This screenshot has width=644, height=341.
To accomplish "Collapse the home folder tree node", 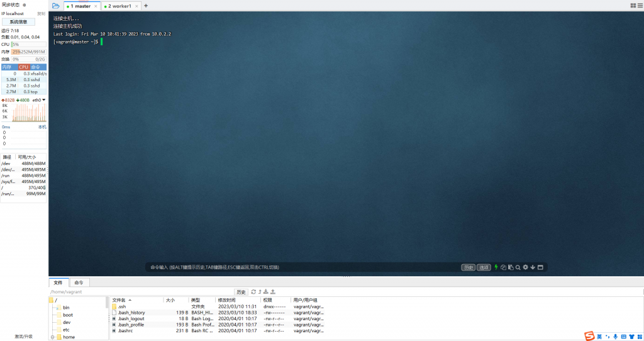I will tap(53, 337).
